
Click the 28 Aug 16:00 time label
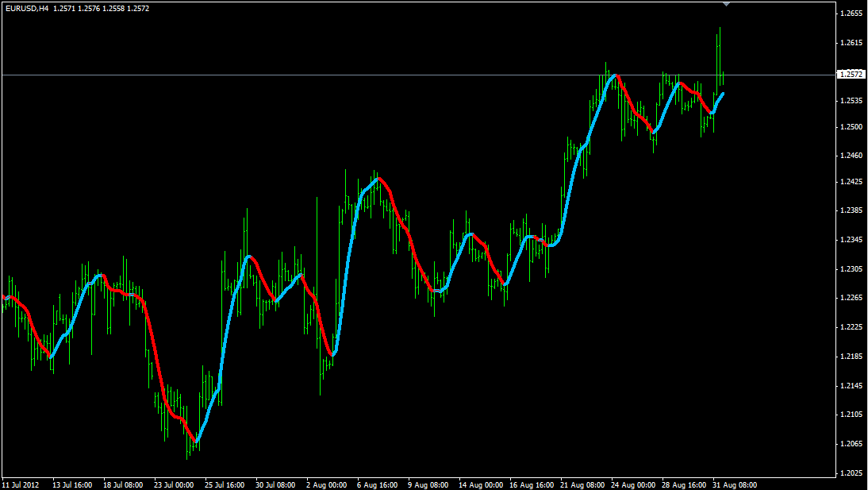point(684,484)
